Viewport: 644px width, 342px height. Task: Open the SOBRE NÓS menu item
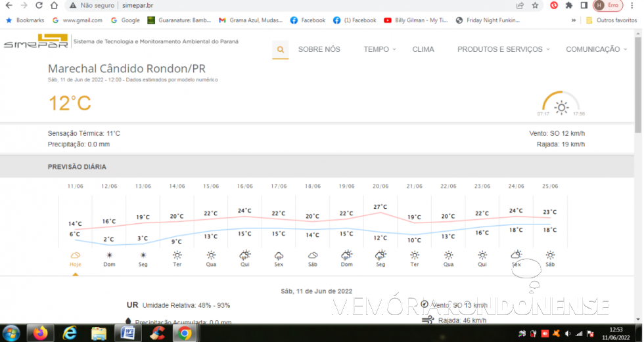319,49
